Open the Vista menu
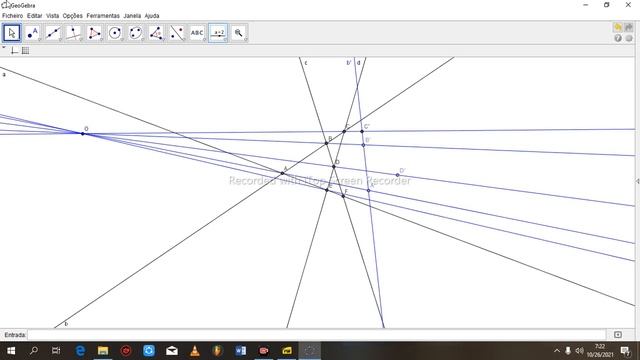The width and height of the screenshot is (640, 360). (x=53, y=16)
